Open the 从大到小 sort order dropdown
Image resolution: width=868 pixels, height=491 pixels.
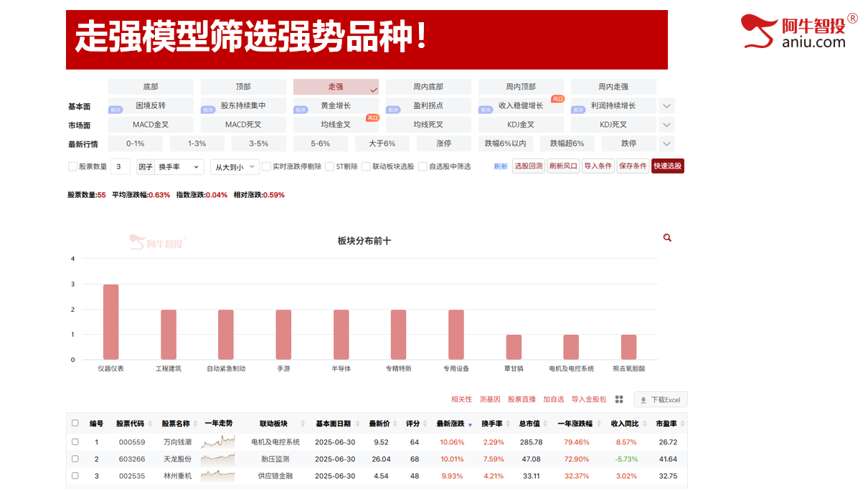tap(235, 167)
